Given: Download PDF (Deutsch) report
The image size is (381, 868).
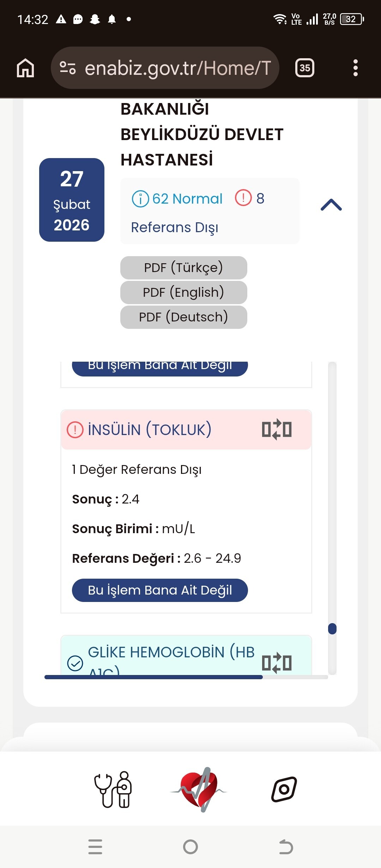Looking at the screenshot, I should pyautogui.click(x=183, y=317).
